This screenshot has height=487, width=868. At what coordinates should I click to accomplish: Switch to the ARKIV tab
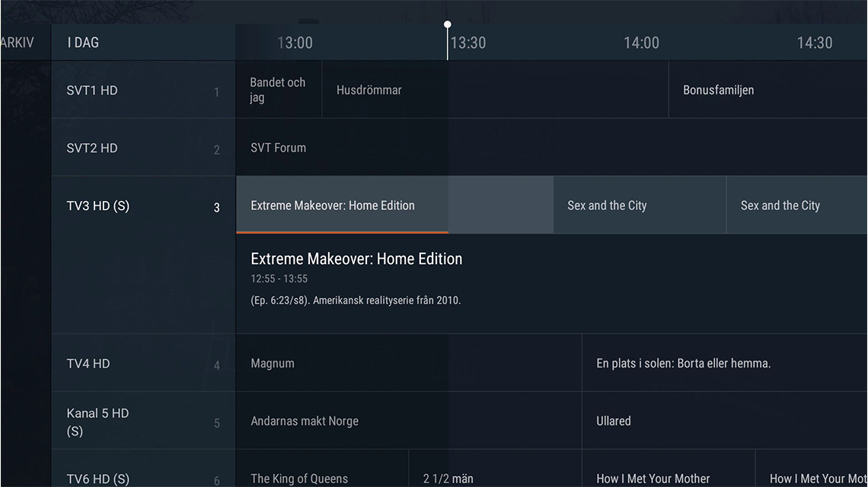pos(18,43)
